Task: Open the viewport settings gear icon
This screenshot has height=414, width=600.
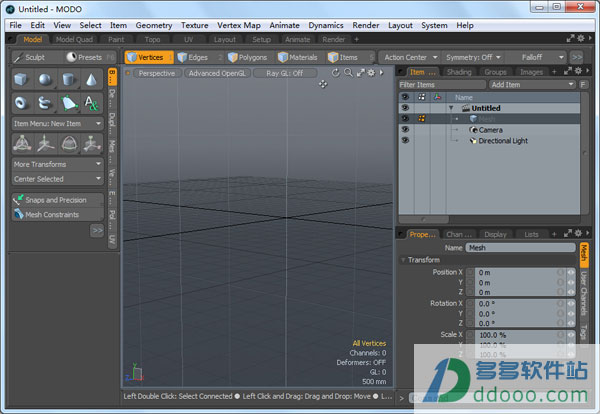Action: tap(371, 73)
